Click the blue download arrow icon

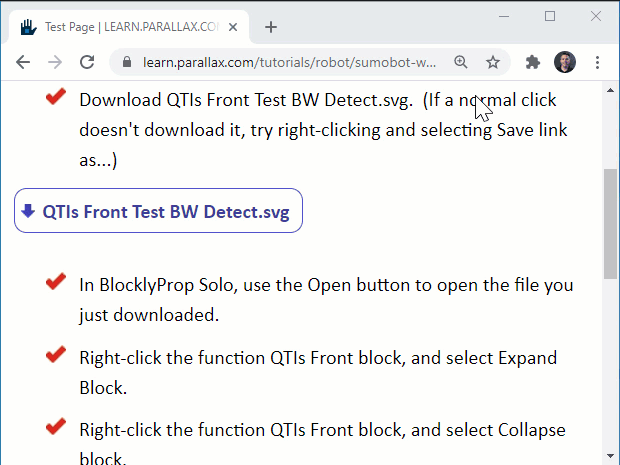(x=28, y=211)
